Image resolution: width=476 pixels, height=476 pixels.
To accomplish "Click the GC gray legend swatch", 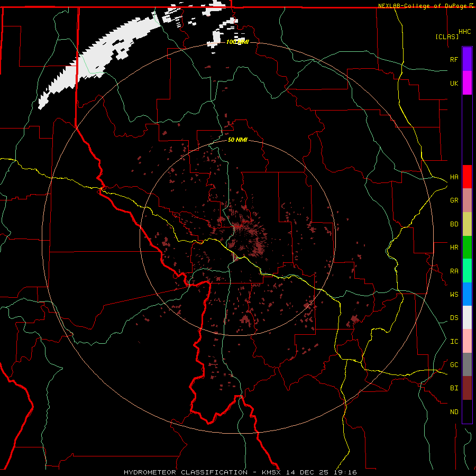I will point(467,364).
